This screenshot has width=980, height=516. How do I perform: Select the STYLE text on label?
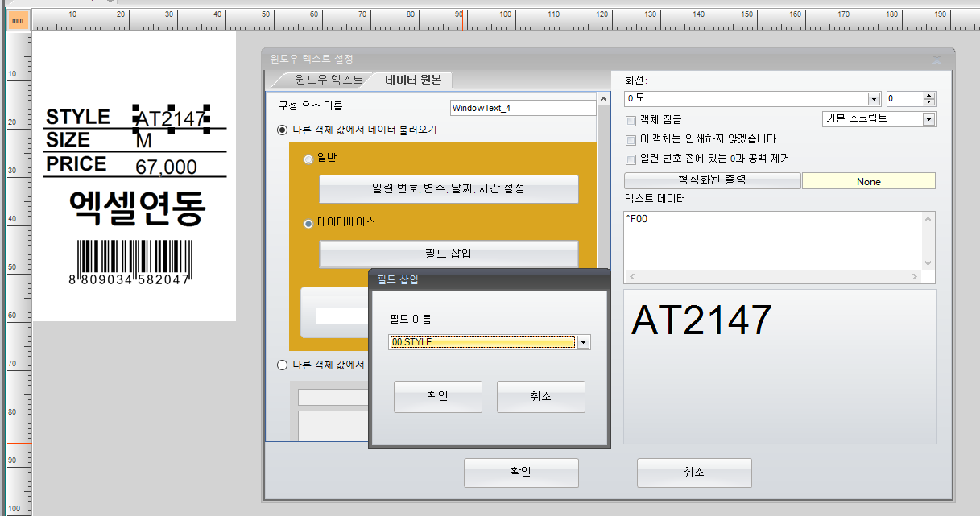[x=77, y=117]
